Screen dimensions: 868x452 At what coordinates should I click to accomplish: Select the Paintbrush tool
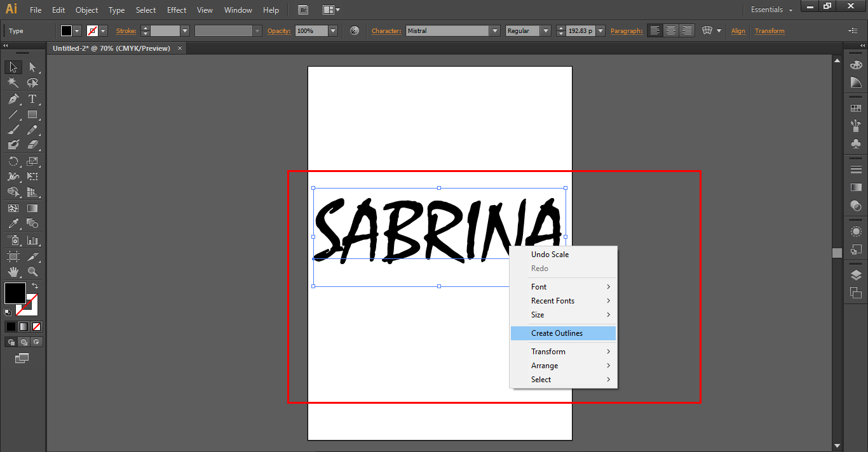click(13, 129)
